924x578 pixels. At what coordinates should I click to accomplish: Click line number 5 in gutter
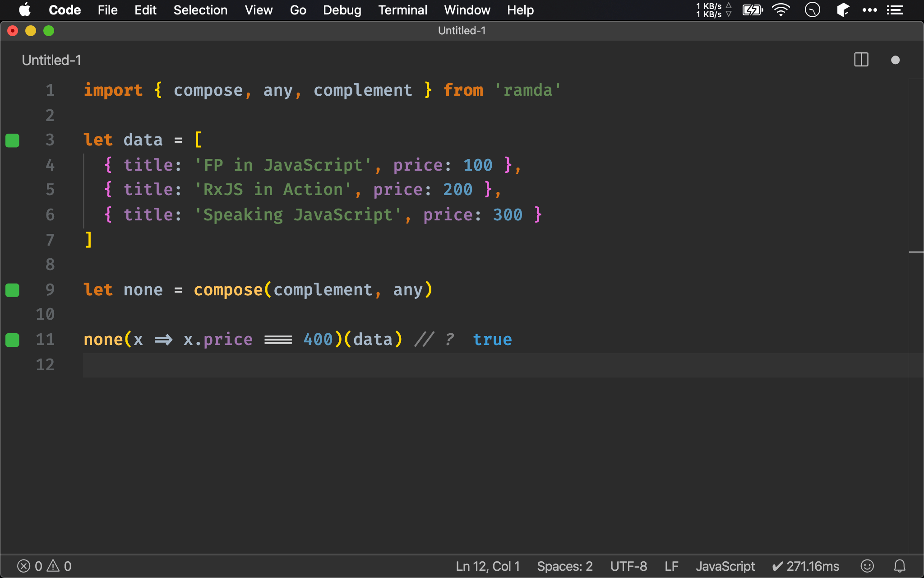pos(50,190)
